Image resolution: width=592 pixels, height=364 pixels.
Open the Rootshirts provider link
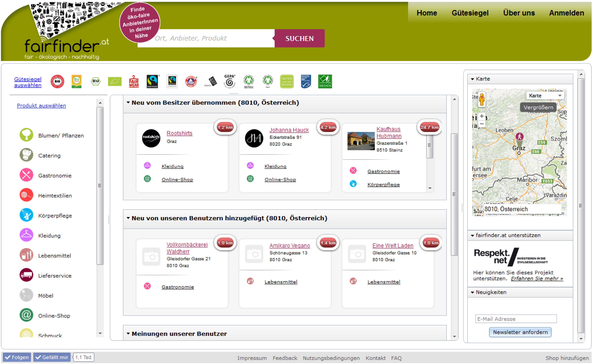[x=179, y=133]
